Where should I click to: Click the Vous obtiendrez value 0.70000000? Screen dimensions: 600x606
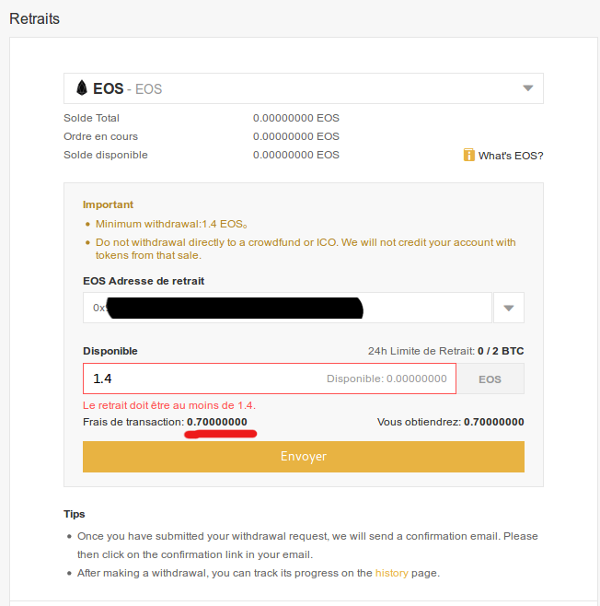(x=494, y=422)
